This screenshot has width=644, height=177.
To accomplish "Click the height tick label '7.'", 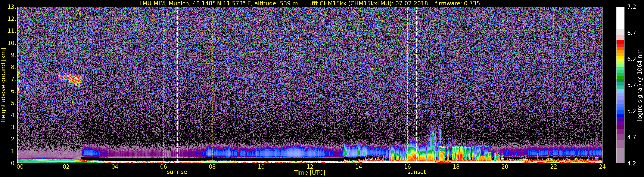I will (x=13, y=79).
